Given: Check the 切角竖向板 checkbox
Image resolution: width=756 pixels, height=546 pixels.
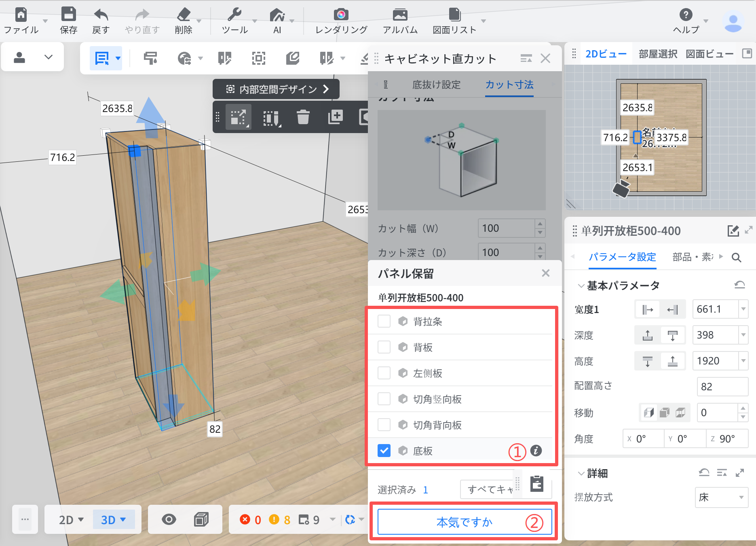Looking at the screenshot, I should tap(384, 399).
